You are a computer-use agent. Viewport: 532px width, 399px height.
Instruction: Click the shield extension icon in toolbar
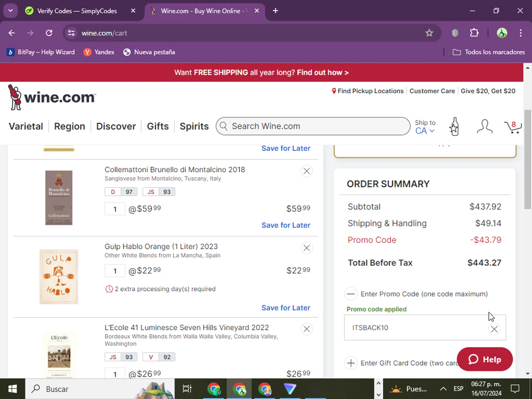click(x=455, y=33)
